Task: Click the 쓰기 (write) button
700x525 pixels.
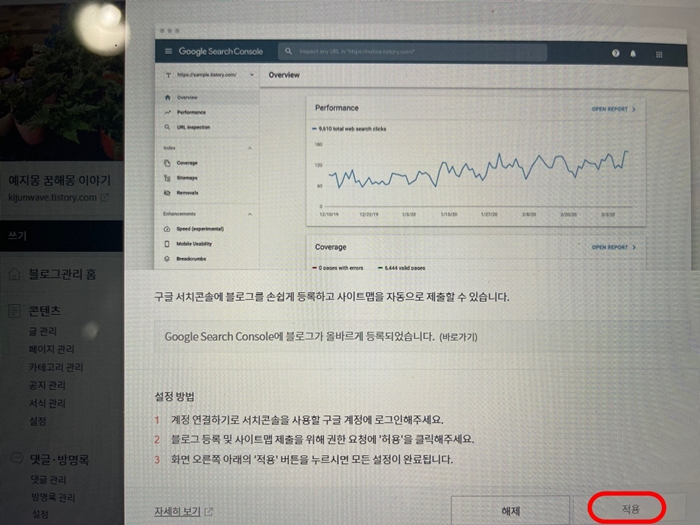Action: [x=62, y=236]
